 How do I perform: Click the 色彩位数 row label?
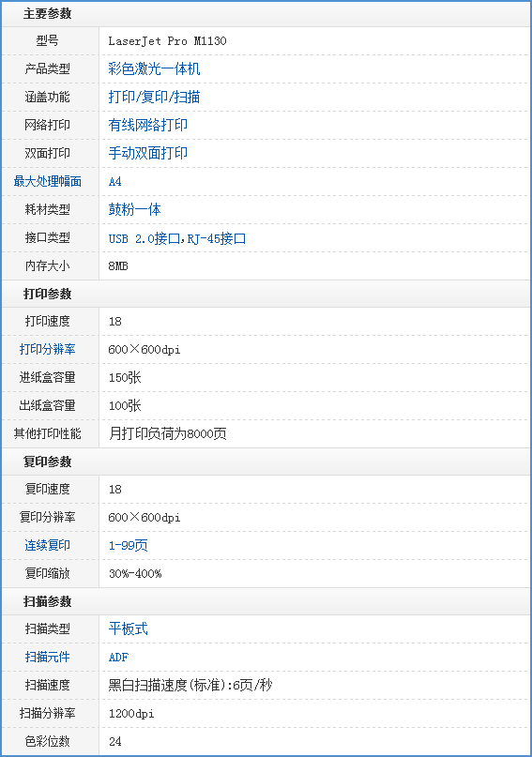click(47, 741)
